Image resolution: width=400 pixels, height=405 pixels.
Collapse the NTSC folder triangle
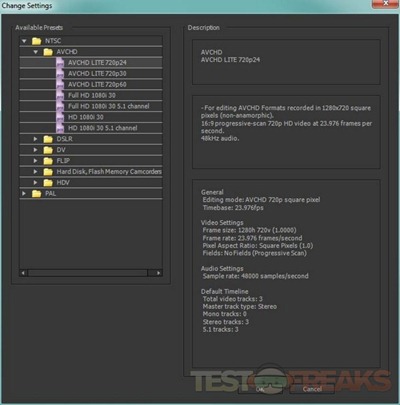coord(24,41)
